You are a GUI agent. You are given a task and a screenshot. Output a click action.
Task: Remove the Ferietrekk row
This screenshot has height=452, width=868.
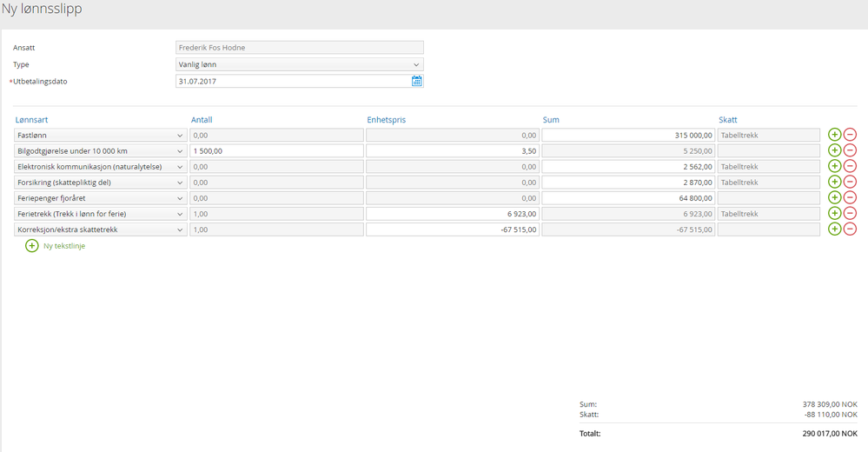(x=850, y=213)
